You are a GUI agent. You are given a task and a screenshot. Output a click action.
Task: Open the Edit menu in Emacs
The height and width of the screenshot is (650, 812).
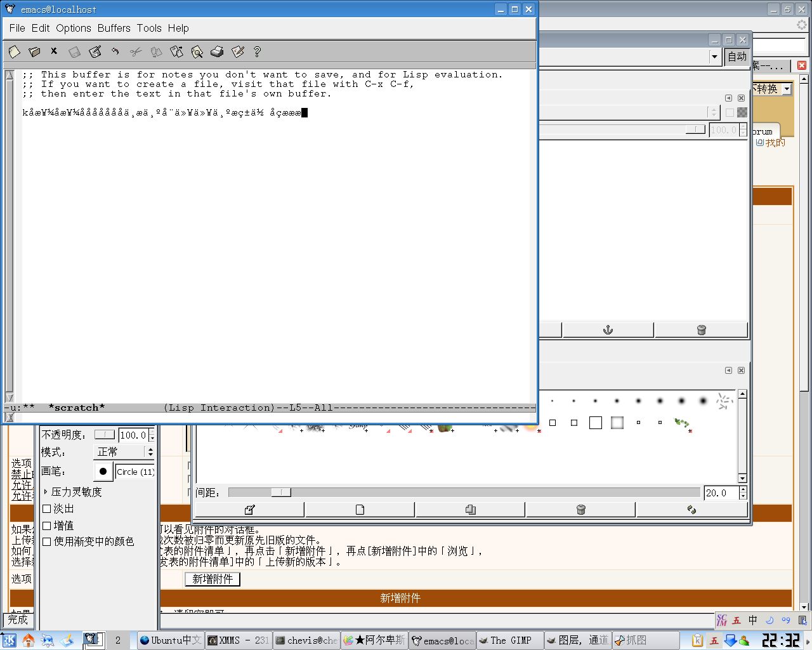pos(41,28)
